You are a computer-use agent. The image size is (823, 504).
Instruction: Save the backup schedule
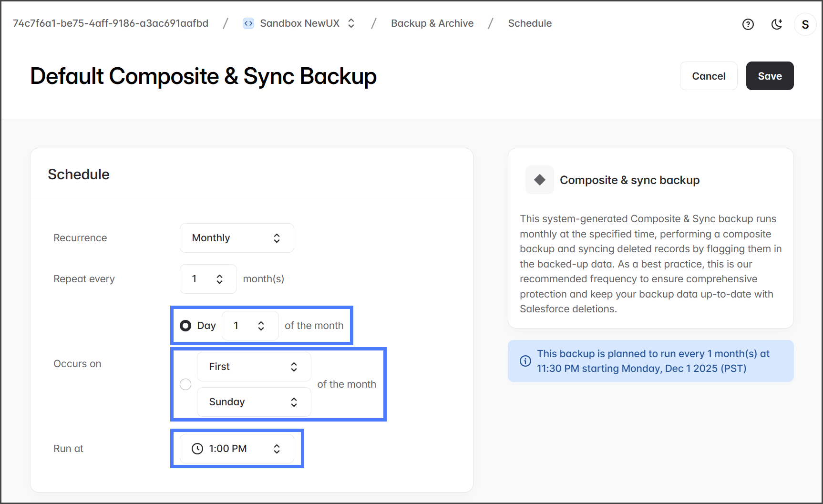(770, 76)
